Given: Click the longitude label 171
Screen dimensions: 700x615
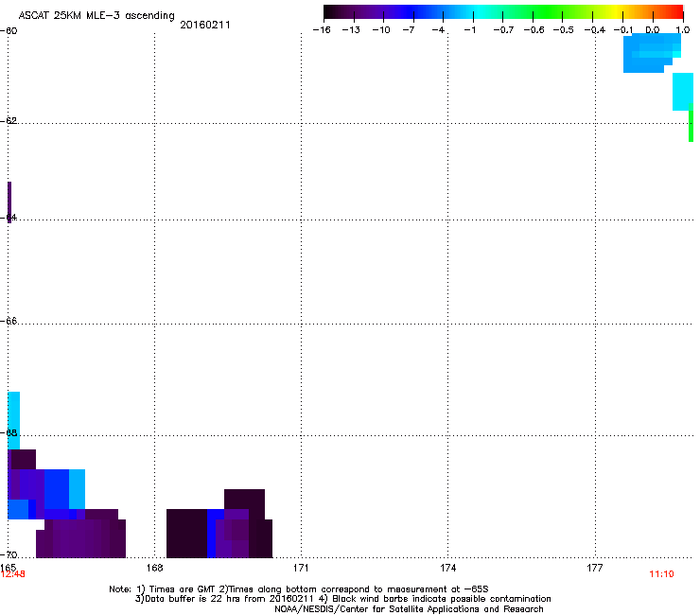Looking at the screenshot, I should click(301, 568).
